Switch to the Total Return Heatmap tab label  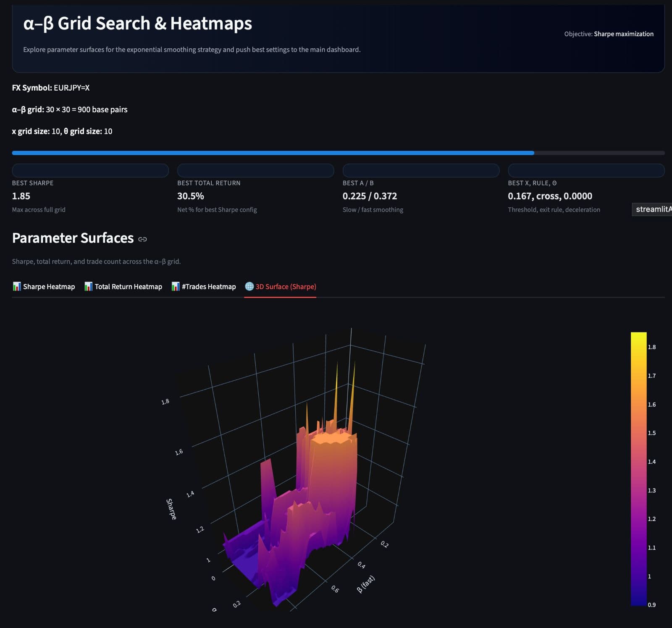point(128,286)
